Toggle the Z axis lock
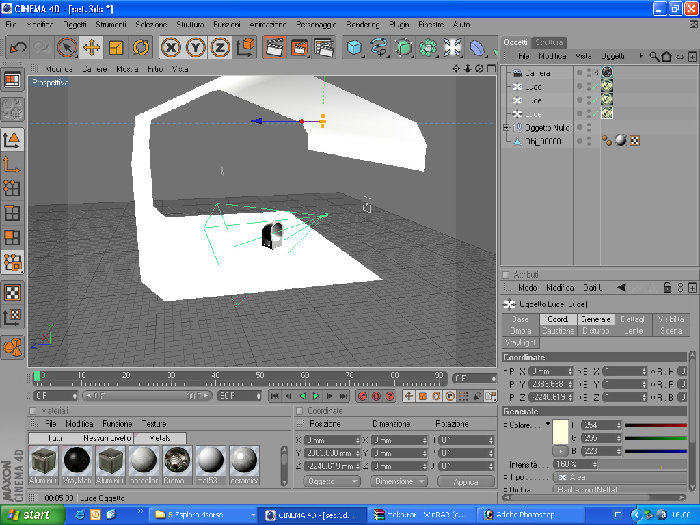Screen dimensions: 700x525 click(x=220, y=47)
